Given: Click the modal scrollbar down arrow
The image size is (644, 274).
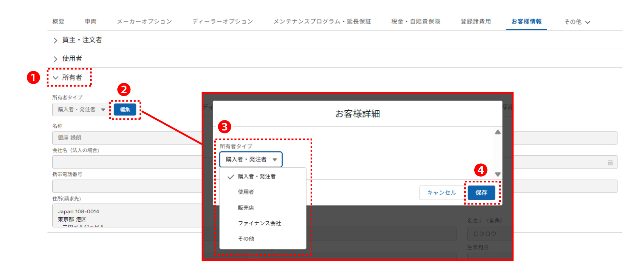Looking at the screenshot, I should click(498, 174).
